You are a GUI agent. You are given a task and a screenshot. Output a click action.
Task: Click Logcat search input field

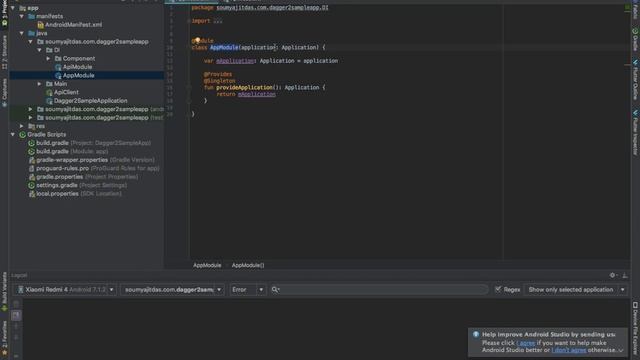(379, 290)
